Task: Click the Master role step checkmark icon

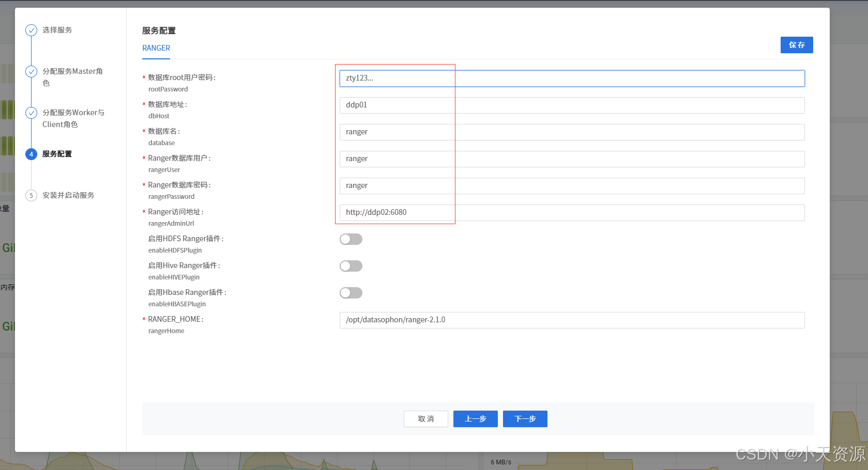Action: 31,71
